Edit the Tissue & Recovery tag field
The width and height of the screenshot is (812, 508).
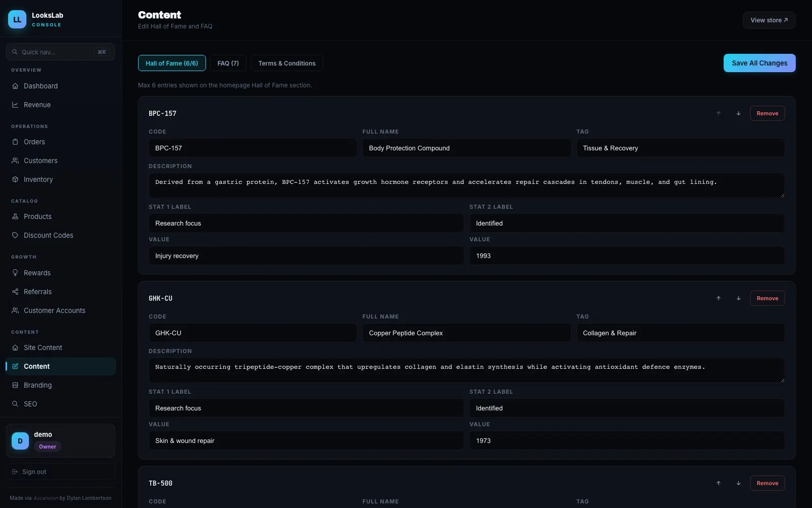(x=681, y=148)
